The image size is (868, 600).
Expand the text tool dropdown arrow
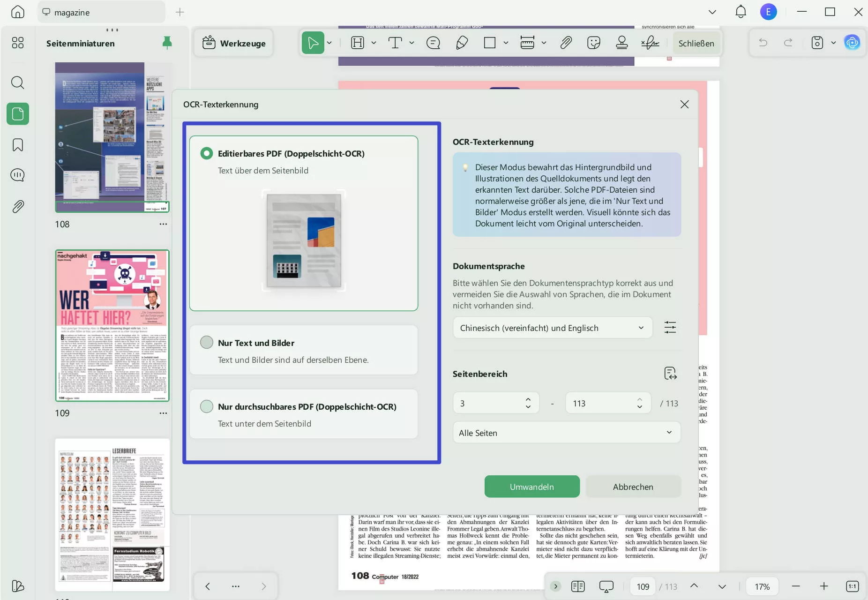pyautogui.click(x=412, y=43)
